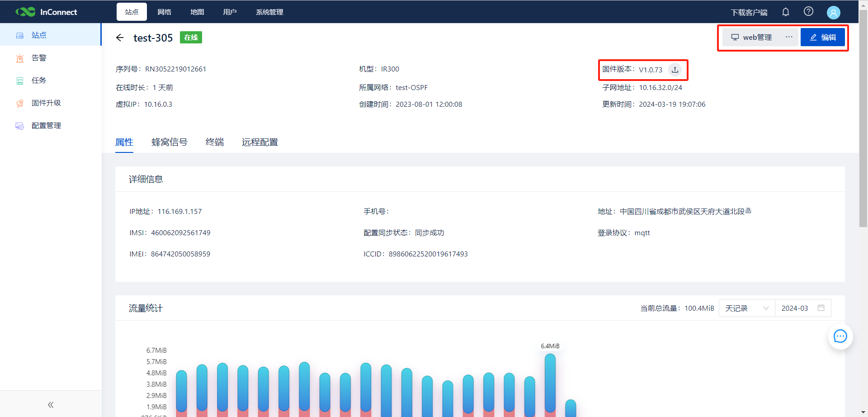Click the 同步成功 sync status text
The height and width of the screenshot is (417, 868).
pyautogui.click(x=429, y=233)
